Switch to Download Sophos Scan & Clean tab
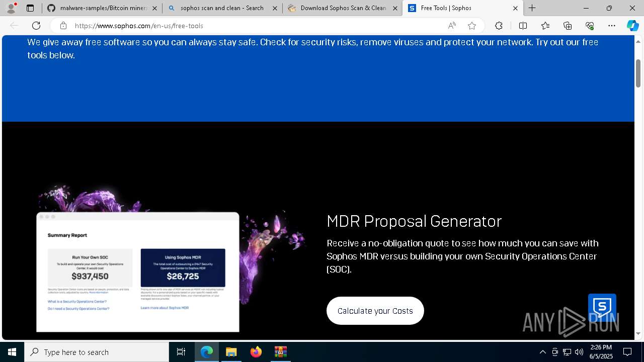 (x=343, y=8)
